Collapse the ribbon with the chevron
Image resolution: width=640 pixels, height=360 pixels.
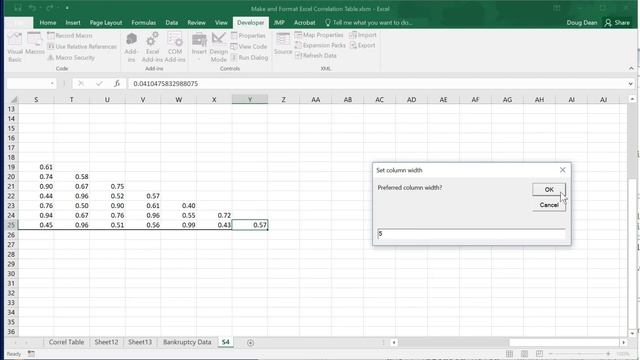(631, 68)
